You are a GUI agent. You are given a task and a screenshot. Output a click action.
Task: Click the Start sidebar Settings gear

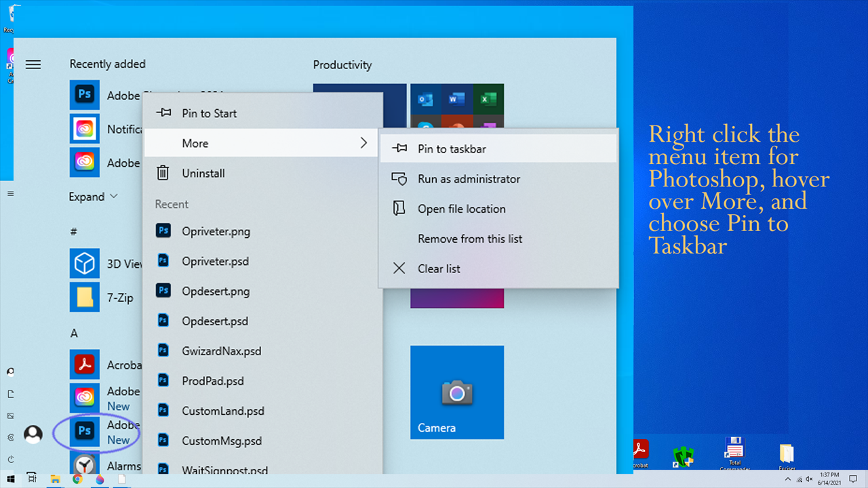pos(10,437)
